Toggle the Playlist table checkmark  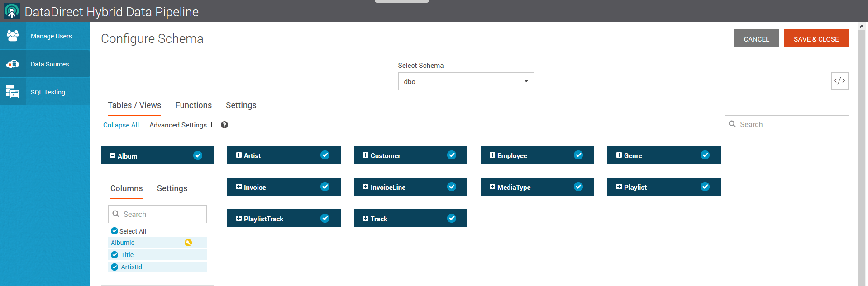click(x=705, y=187)
